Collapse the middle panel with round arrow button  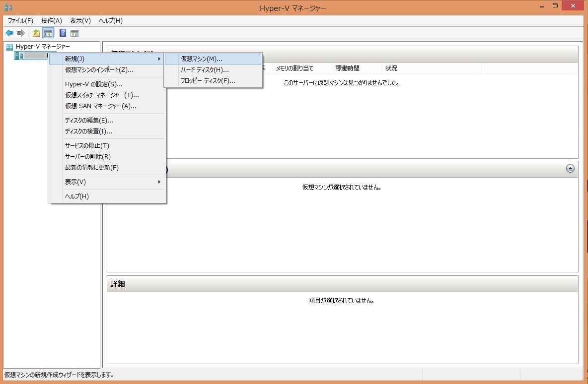(x=570, y=169)
